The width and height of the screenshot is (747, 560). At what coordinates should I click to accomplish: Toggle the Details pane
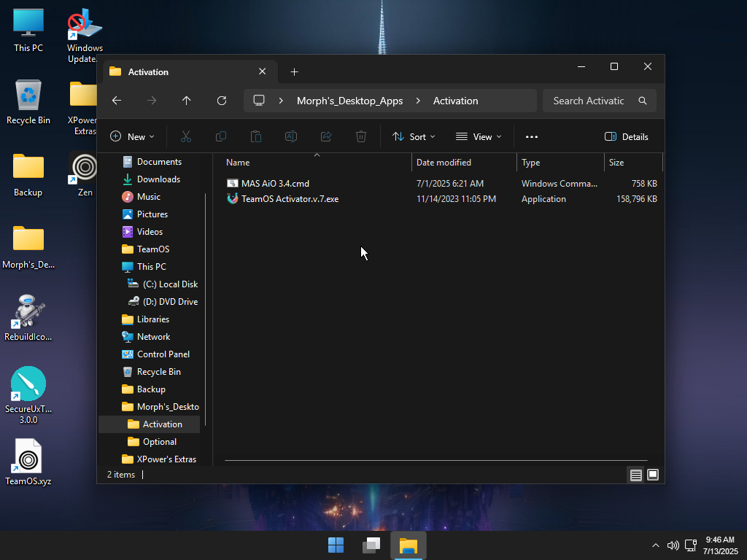pyautogui.click(x=627, y=136)
